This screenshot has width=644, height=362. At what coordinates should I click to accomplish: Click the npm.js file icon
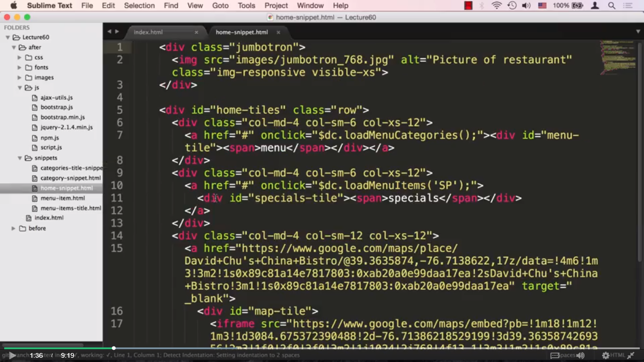(x=35, y=138)
